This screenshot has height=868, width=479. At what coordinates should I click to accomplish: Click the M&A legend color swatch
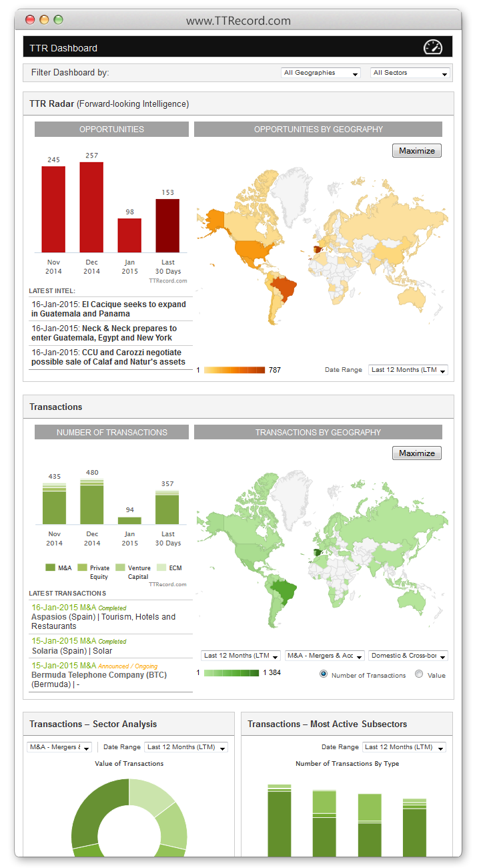50,568
